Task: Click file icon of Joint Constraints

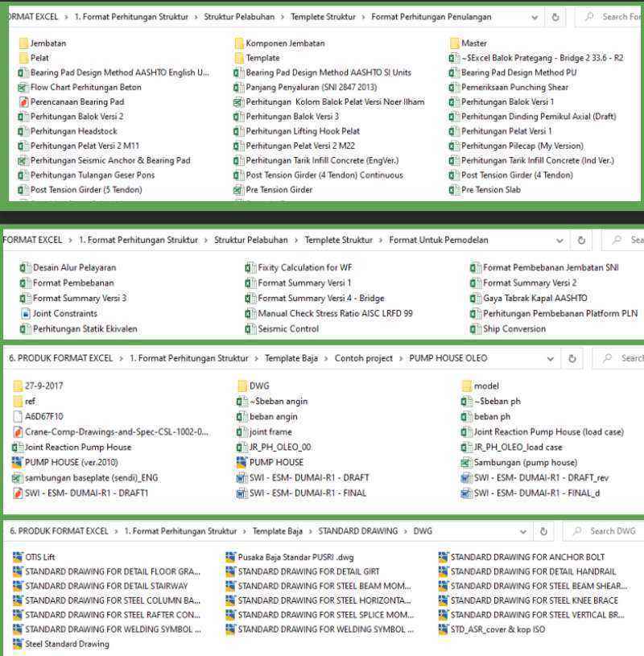Action: click(26, 314)
